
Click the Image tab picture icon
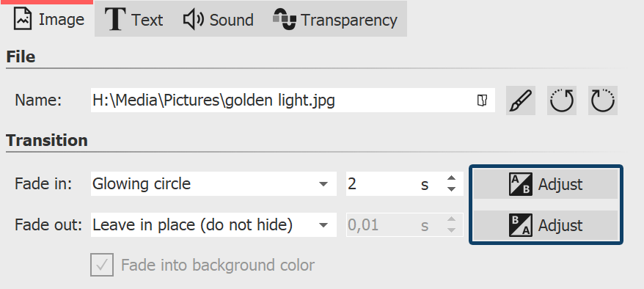click(23, 19)
